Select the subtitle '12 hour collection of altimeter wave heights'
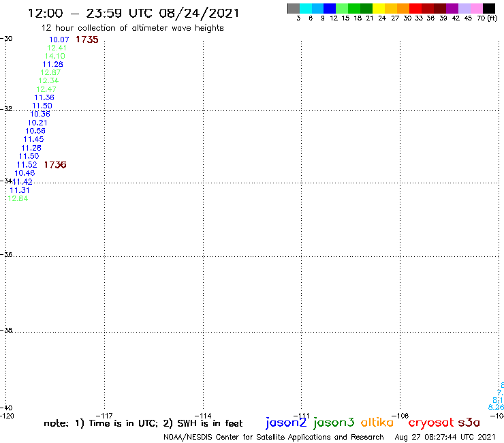The height and width of the screenshot is (443, 504). pyautogui.click(x=132, y=28)
